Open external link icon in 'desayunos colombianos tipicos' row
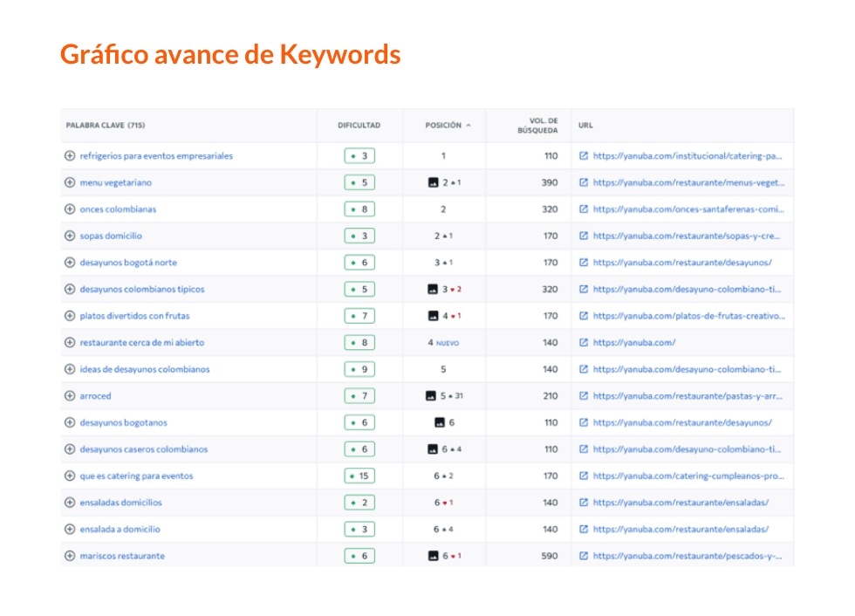The height and width of the screenshot is (616, 855). (584, 289)
